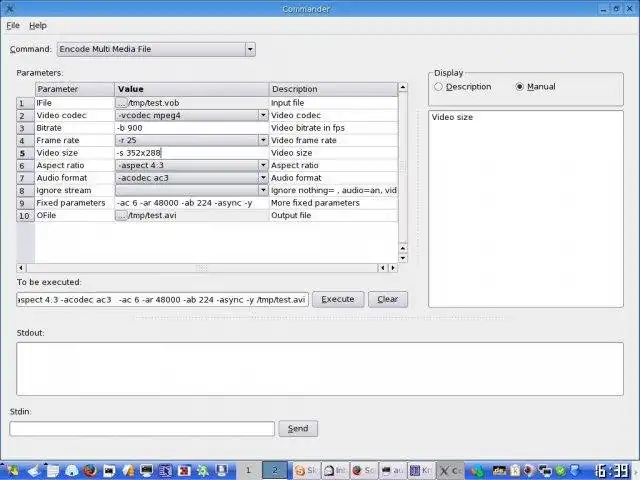Image resolution: width=640 pixels, height=480 pixels.
Task: Open the File menu
Action: click(13, 25)
